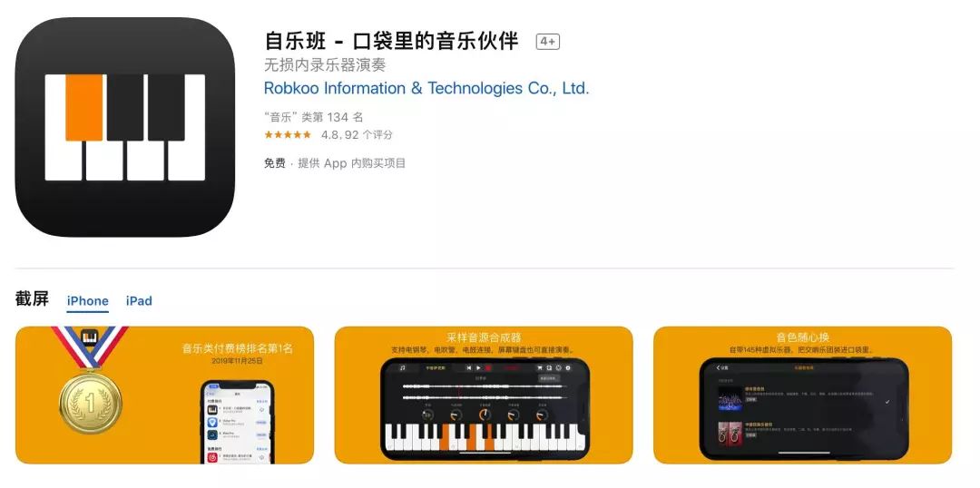Click the music note icon in synthesizer toolbar
The height and width of the screenshot is (488, 980).
click(403, 368)
